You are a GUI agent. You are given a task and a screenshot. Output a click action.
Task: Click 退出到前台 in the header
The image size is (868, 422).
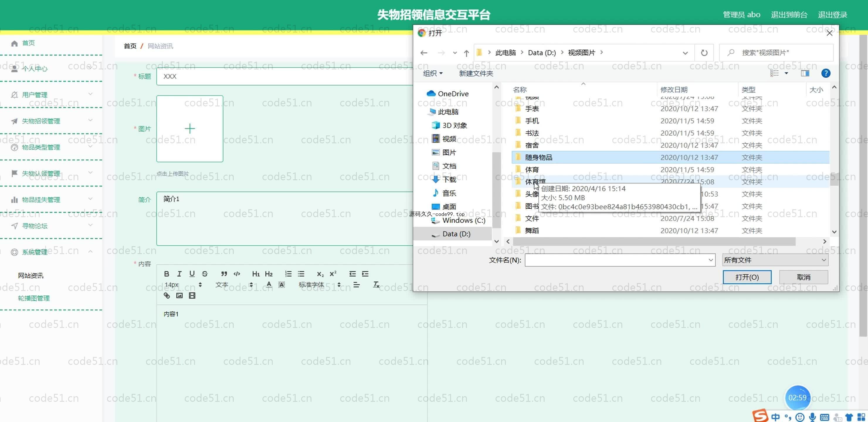coord(789,14)
